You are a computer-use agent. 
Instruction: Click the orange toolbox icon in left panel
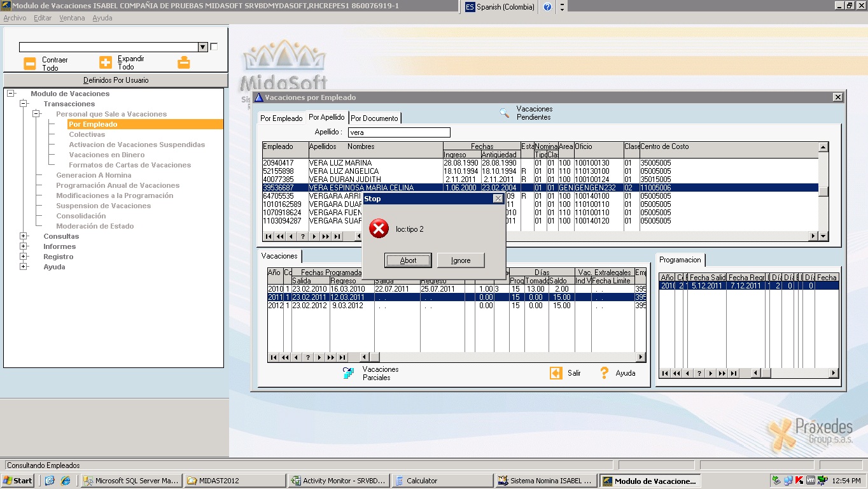point(183,62)
